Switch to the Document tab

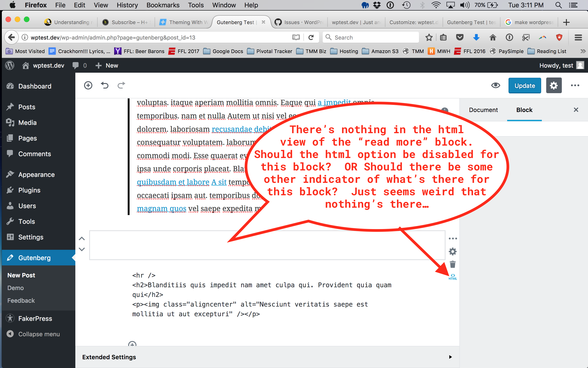pyautogui.click(x=483, y=110)
